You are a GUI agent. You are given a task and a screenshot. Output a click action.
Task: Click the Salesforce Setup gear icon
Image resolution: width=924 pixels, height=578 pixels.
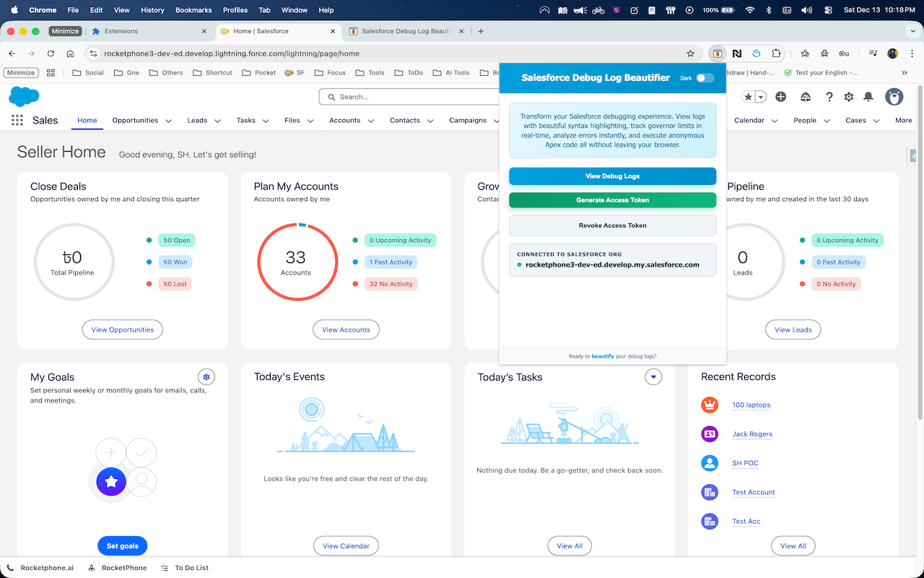847,96
